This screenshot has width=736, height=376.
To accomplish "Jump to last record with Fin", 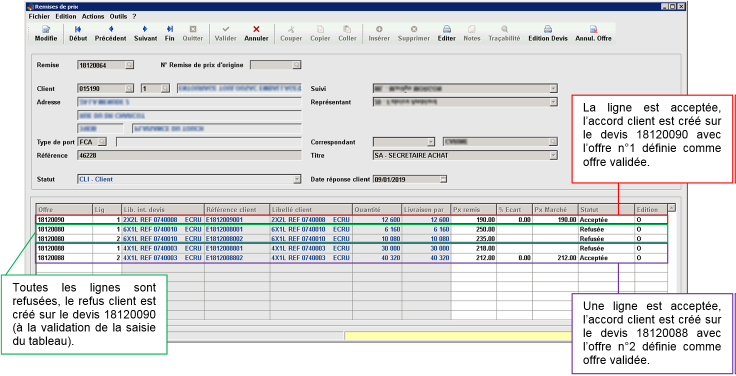I will coord(169,33).
